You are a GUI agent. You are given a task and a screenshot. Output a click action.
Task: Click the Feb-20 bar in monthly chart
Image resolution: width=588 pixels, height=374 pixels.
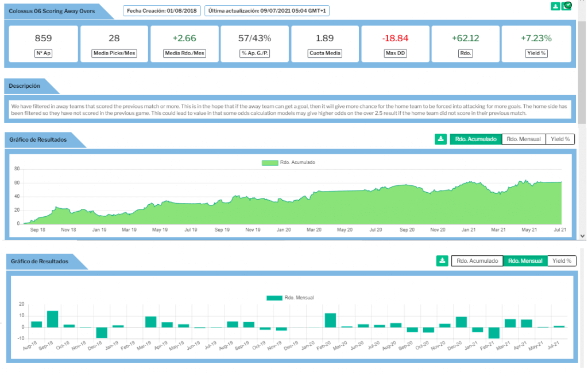330,320
